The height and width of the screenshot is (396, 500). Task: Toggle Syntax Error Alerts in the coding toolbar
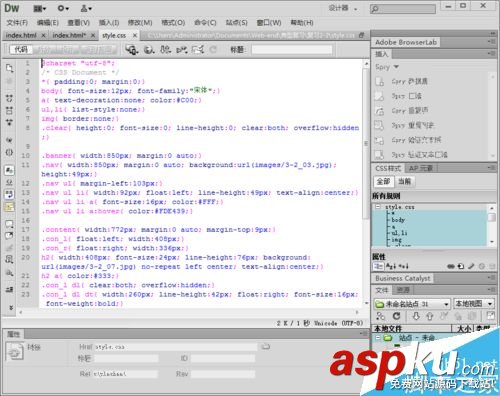click(x=9, y=207)
